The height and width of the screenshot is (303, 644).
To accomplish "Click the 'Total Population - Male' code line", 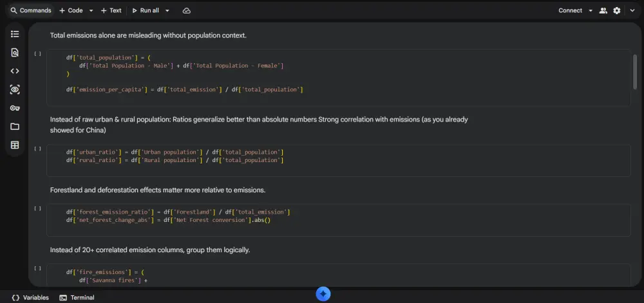I will (181, 66).
